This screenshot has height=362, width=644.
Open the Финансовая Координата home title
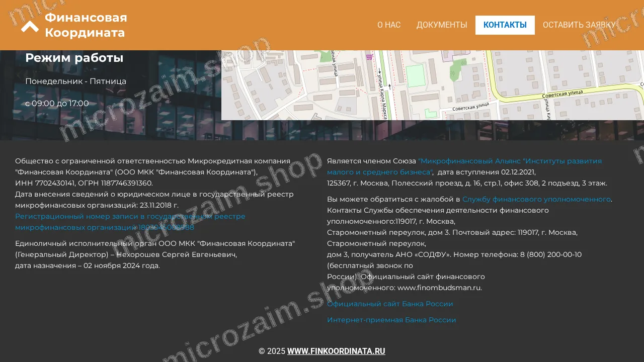[x=86, y=25]
